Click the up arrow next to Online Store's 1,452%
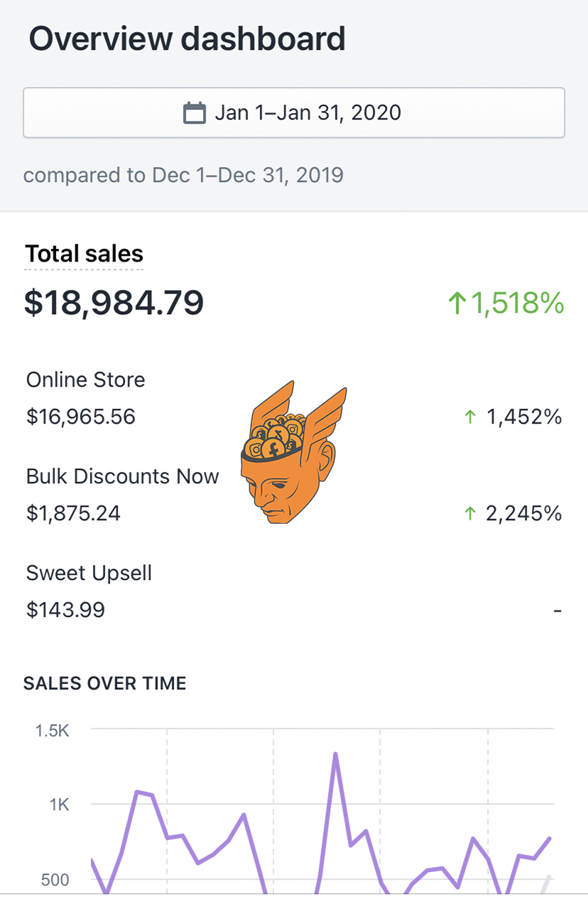Viewport: 588px width, 904px height. click(470, 416)
